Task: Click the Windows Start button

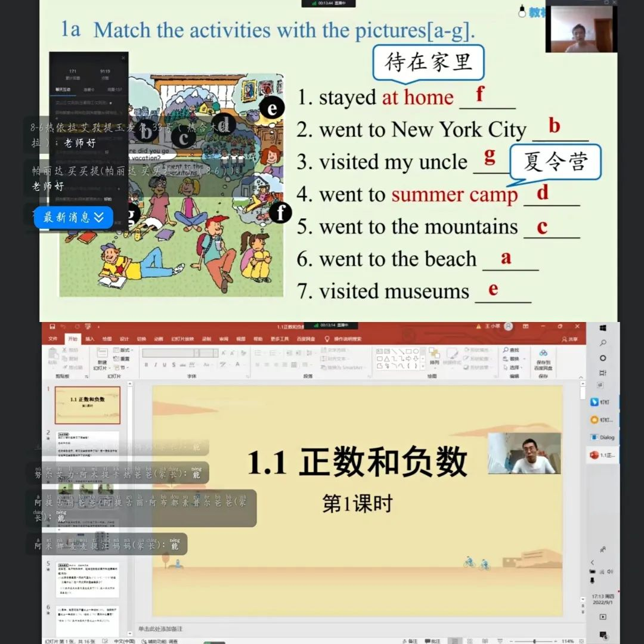Action: (x=603, y=328)
